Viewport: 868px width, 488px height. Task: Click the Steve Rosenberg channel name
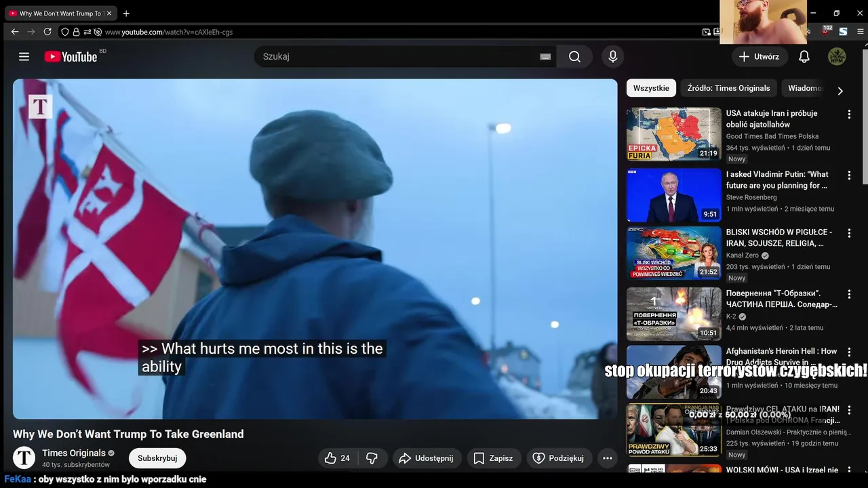coord(751,197)
